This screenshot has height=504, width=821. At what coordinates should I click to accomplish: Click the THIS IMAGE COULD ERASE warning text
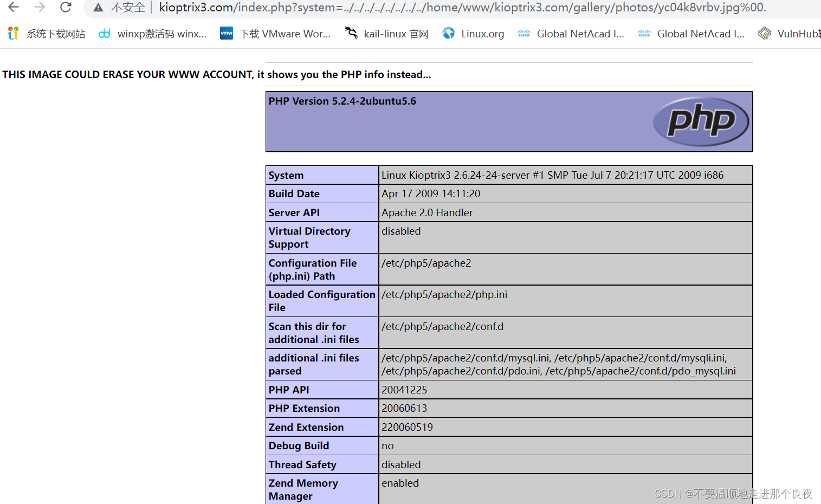tap(217, 75)
